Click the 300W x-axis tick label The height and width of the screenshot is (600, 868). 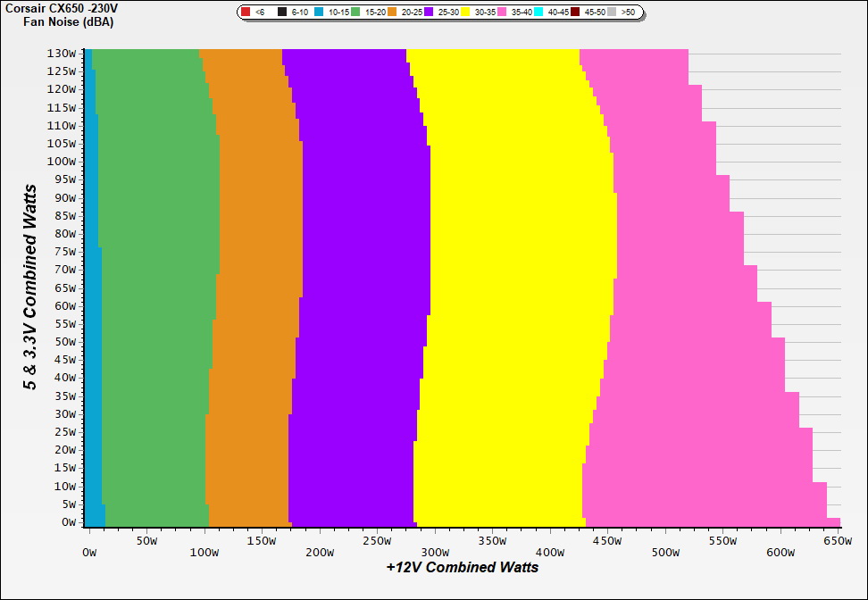435,540
